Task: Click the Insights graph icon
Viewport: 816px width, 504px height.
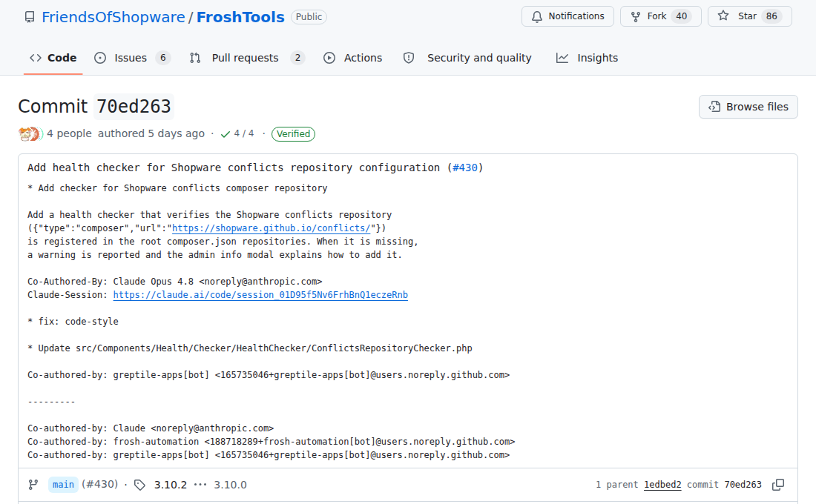Action: (562, 58)
